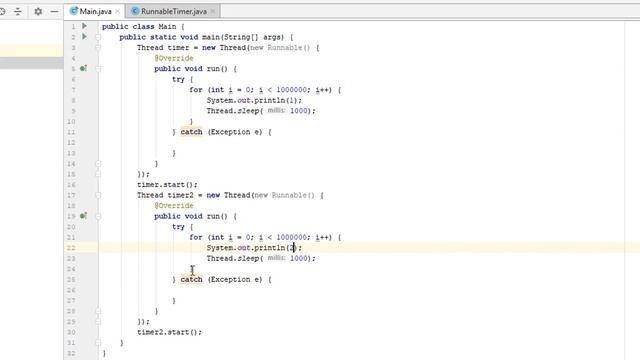Open project panel settings gear
This screenshot has height=360, width=640.
pos(38,11)
